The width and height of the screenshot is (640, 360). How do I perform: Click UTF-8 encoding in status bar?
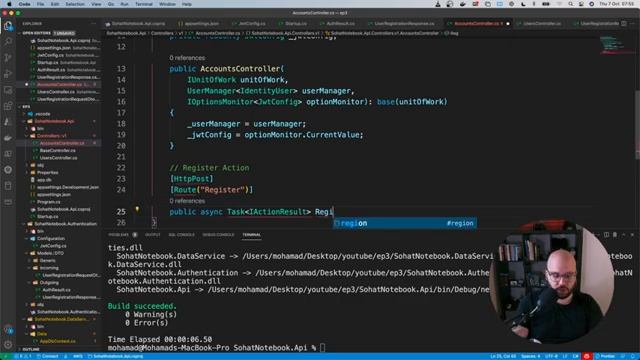[x=551, y=356]
